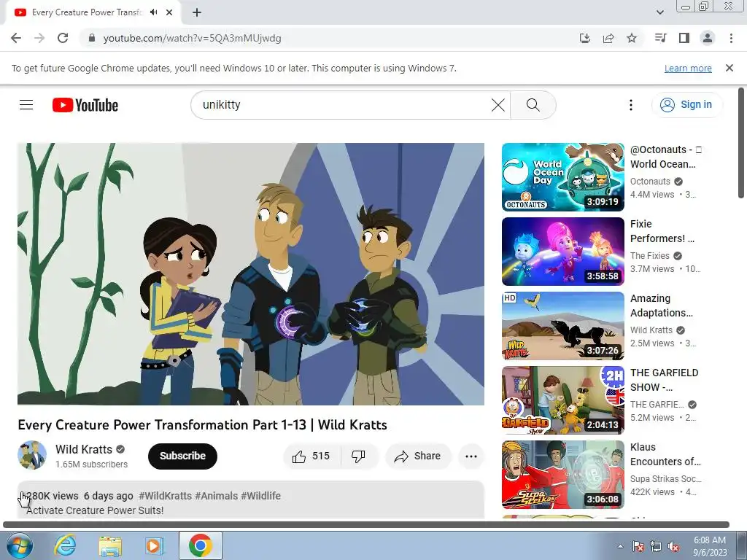
Task: Open the Wild Kratts channel name link
Action: [x=84, y=449]
